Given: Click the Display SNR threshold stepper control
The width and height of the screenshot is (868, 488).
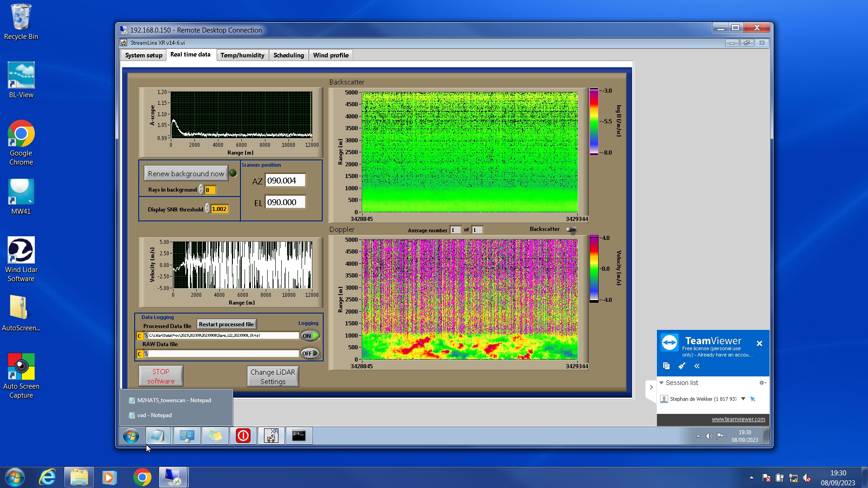Looking at the screenshot, I should pyautogui.click(x=208, y=209).
